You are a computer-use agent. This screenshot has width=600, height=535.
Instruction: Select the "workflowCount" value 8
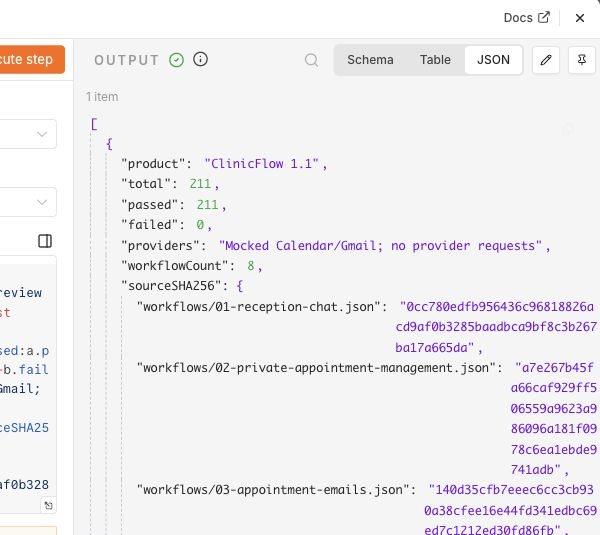click(251, 266)
